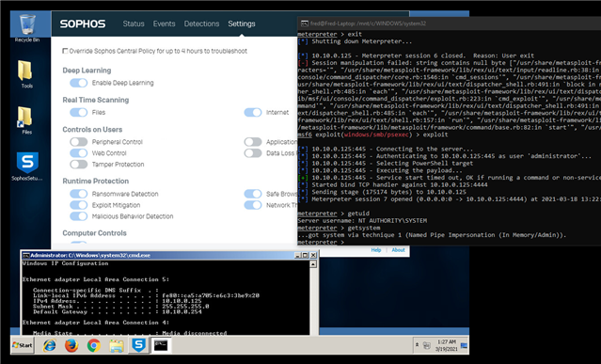Toggle Malicious Behavior Detection switch
Viewport: 601px width, 364px height.
[x=79, y=216]
